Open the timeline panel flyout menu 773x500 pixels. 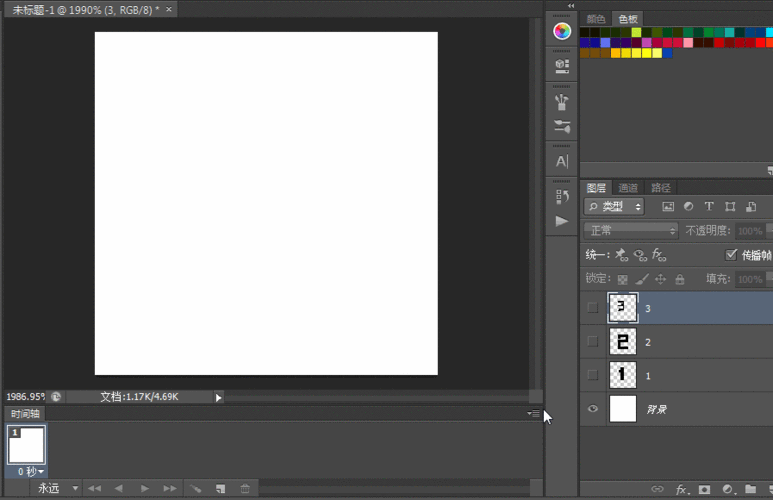click(533, 413)
